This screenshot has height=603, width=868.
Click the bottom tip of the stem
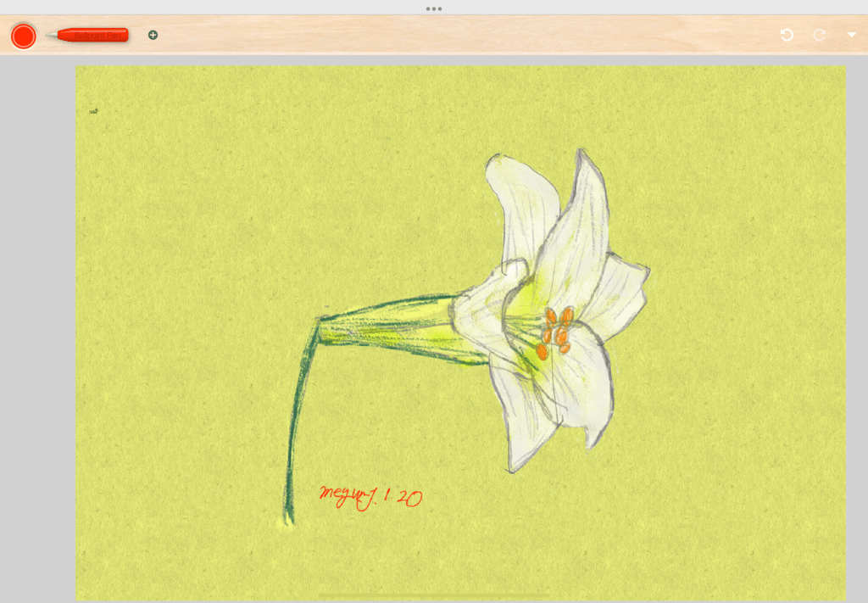tap(287, 519)
